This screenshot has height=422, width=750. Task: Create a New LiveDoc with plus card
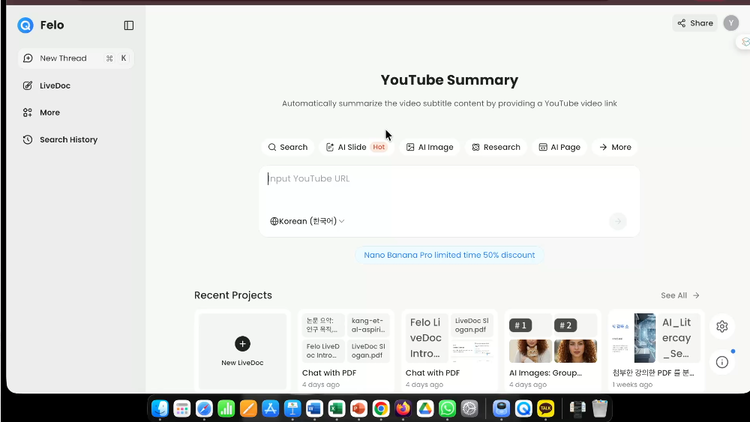coord(243,351)
